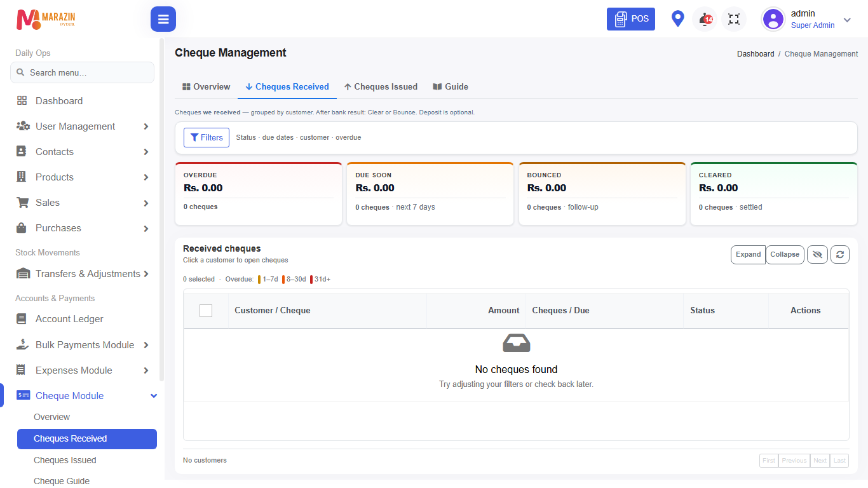The width and height of the screenshot is (868, 488).
Task: Click the First pagination button
Action: (x=769, y=461)
